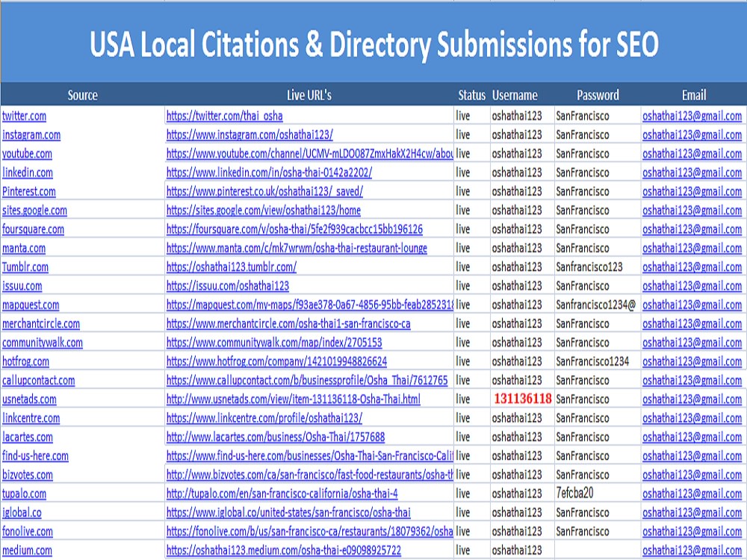Follow the communitywalk map index URL
The width and height of the screenshot is (747, 560).
click(274, 343)
